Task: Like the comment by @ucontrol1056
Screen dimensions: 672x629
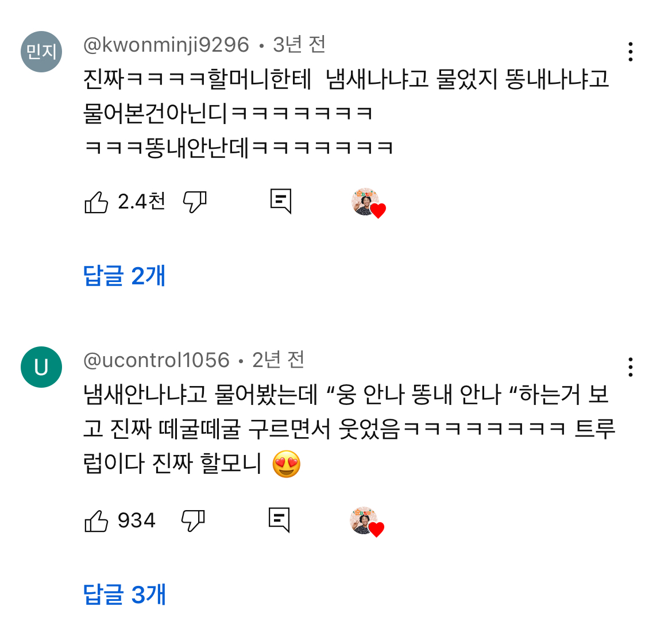Action: coord(96,521)
